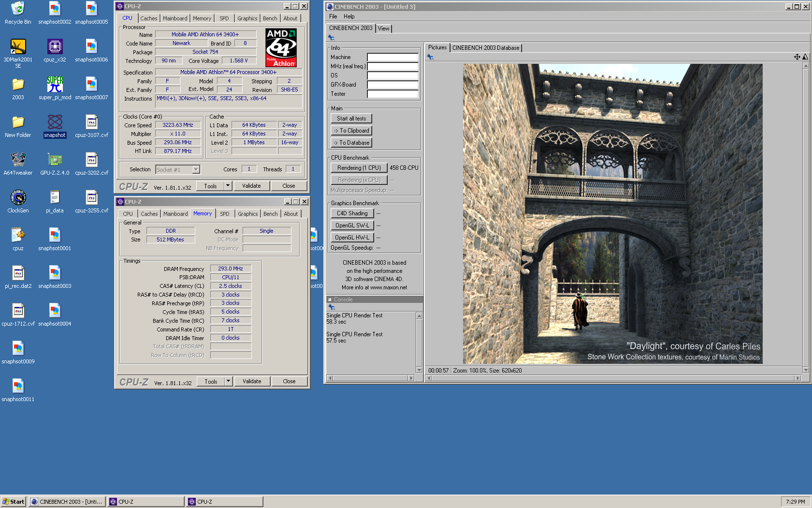Click the taskbar clock showing 7:29 PM
Screen dimensions: 812x508
795,502
